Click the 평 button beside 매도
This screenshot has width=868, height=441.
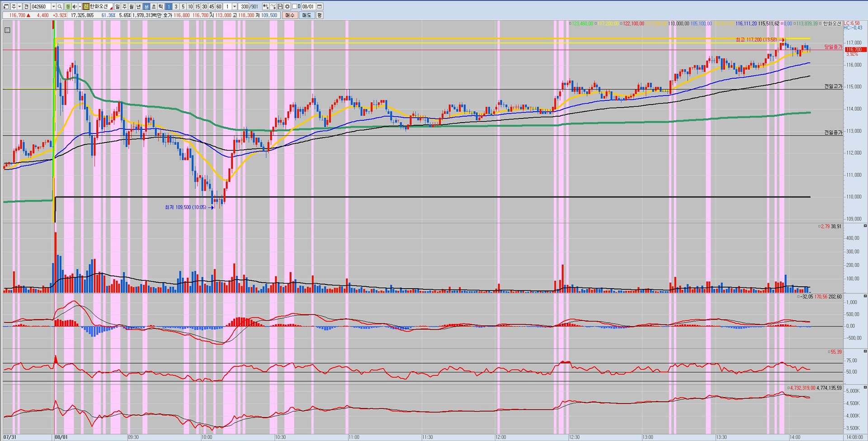coord(319,15)
